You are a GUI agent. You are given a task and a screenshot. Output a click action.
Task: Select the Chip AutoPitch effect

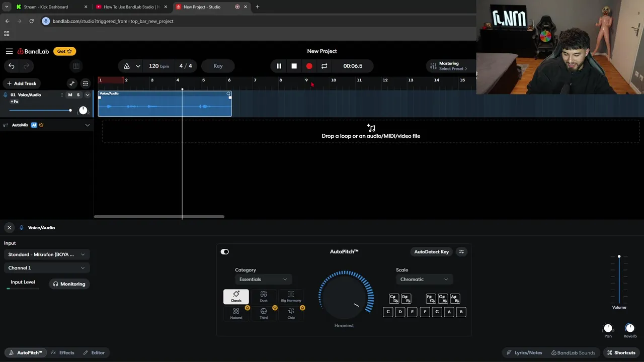pyautogui.click(x=291, y=314)
